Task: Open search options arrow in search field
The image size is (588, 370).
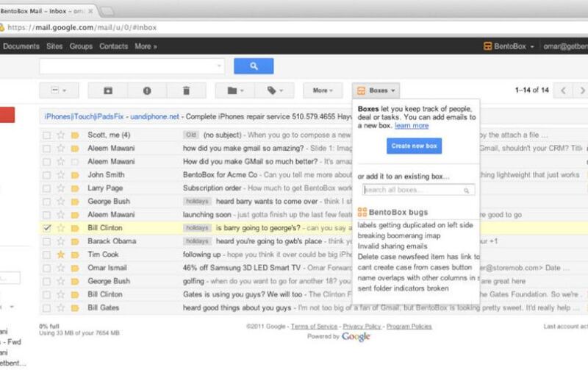Action: tap(219, 66)
